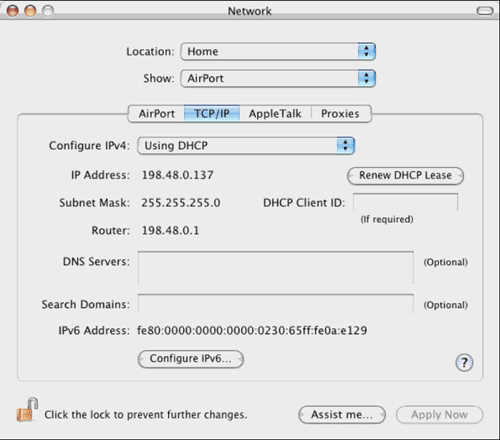500x440 pixels.
Task: Open Configure IPv4 dropdown Using DHCP
Action: pyautogui.click(x=246, y=146)
